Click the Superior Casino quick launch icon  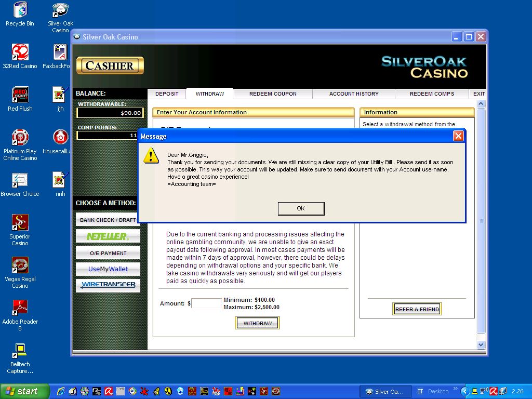(x=263, y=391)
